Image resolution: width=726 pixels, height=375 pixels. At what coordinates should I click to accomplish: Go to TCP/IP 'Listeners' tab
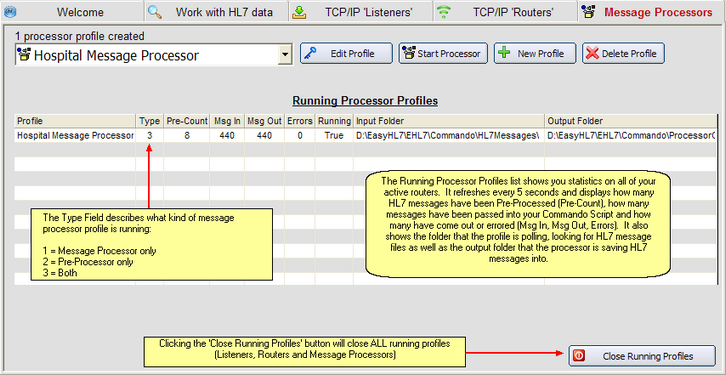(x=361, y=12)
